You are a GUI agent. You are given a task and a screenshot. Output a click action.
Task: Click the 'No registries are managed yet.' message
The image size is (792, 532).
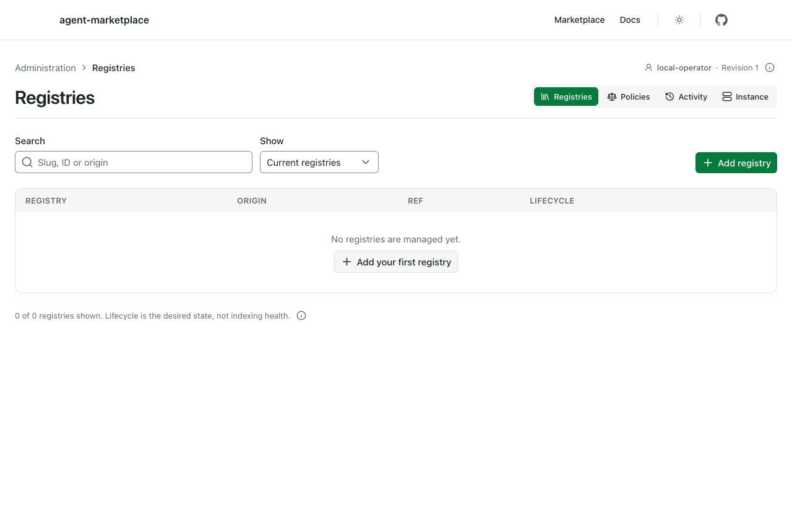[x=396, y=239]
